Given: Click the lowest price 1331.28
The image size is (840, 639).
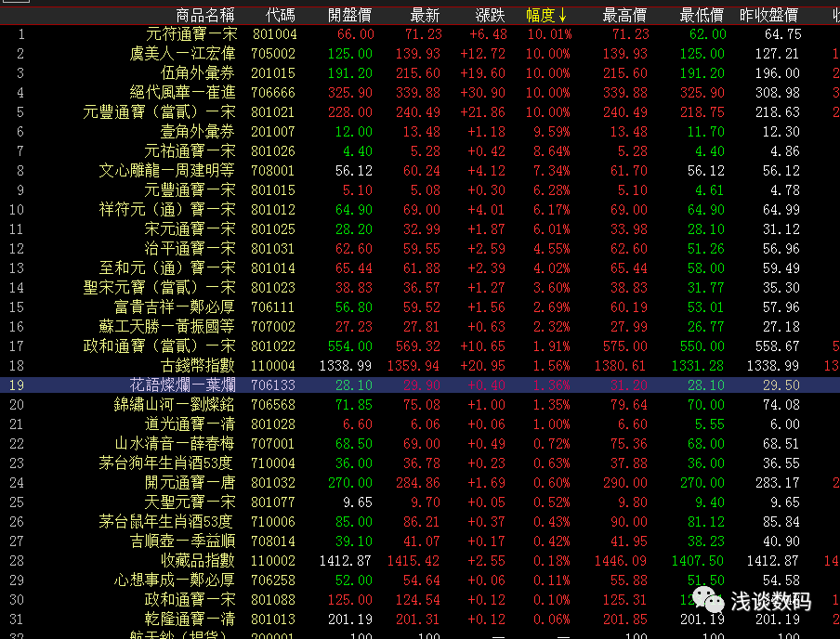Looking at the screenshot, I should pos(698,365).
